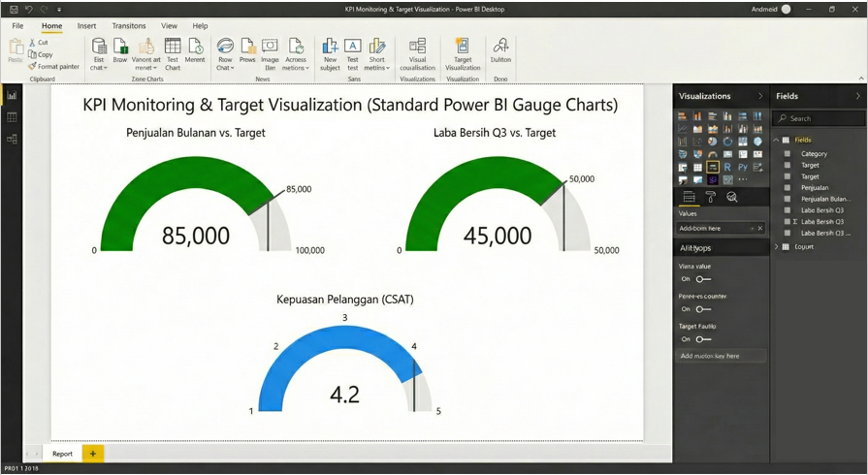Open the View ribbon tab
The image size is (868, 475).
pos(169,26)
